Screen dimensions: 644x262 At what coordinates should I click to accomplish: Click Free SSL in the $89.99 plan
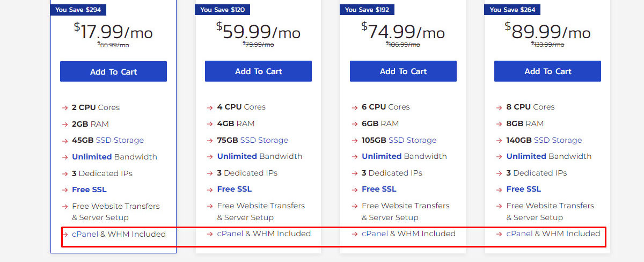coord(524,189)
